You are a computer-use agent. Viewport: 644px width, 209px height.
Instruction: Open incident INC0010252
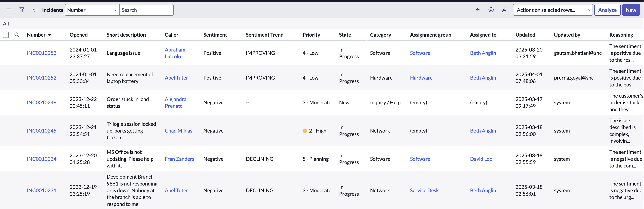pos(41,78)
